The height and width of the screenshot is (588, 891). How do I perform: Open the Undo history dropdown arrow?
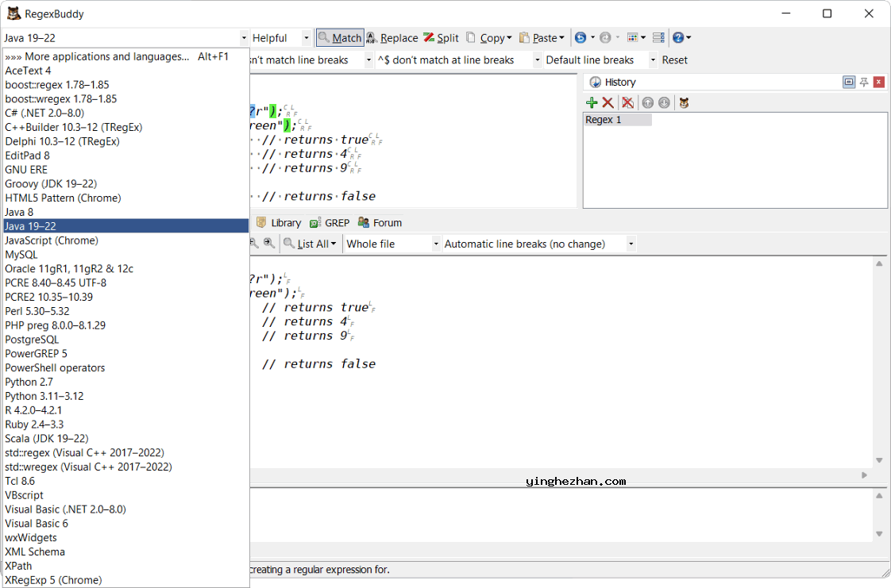tap(592, 37)
